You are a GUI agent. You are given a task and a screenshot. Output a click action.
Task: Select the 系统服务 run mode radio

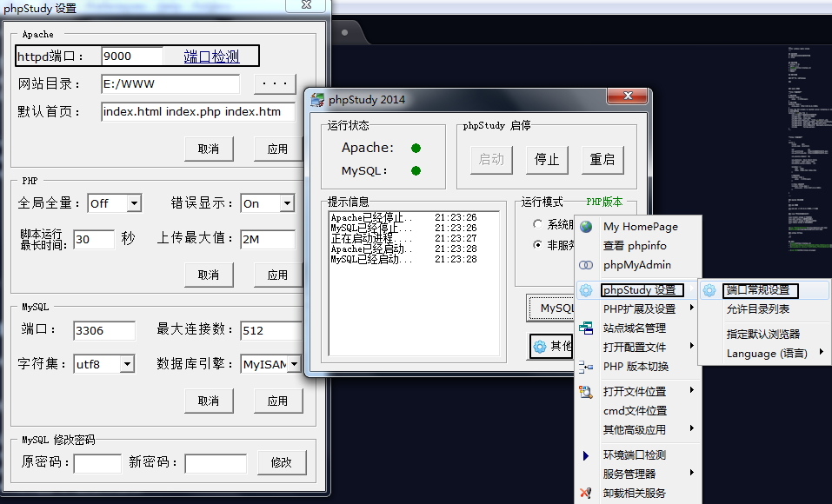coord(537,224)
